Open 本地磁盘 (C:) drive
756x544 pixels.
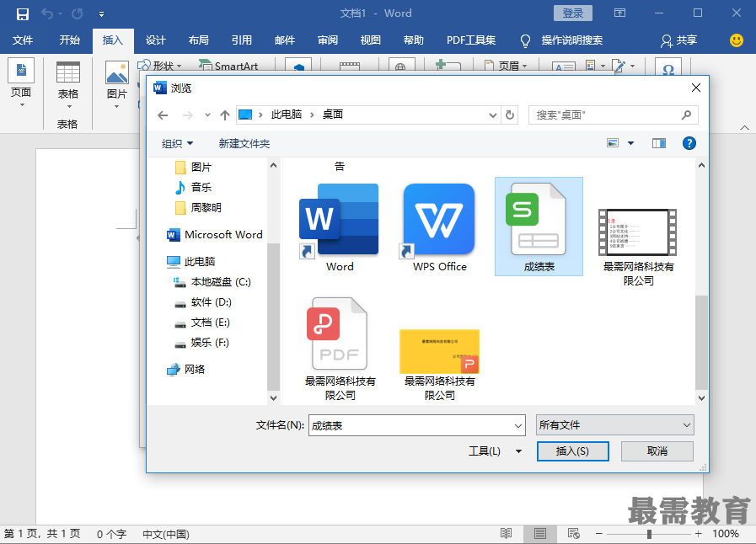coord(212,282)
